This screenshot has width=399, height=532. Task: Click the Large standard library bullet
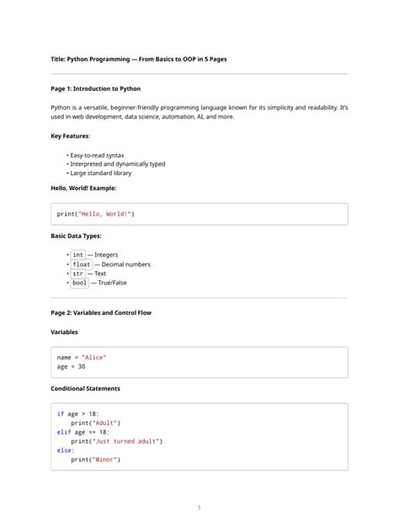coord(101,173)
